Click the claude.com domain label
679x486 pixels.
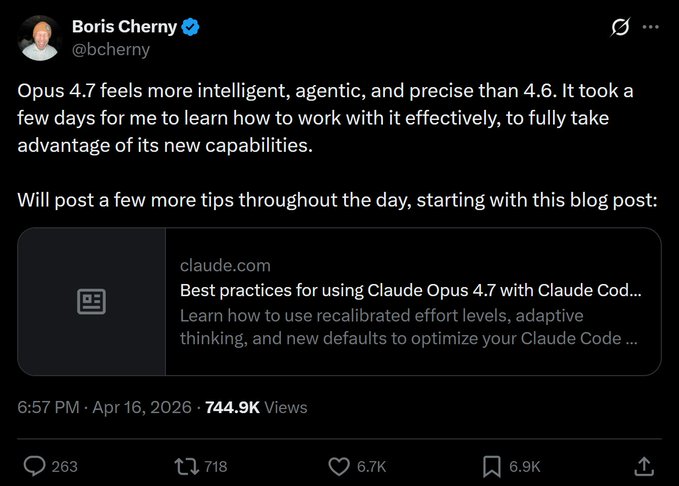pyautogui.click(x=225, y=266)
